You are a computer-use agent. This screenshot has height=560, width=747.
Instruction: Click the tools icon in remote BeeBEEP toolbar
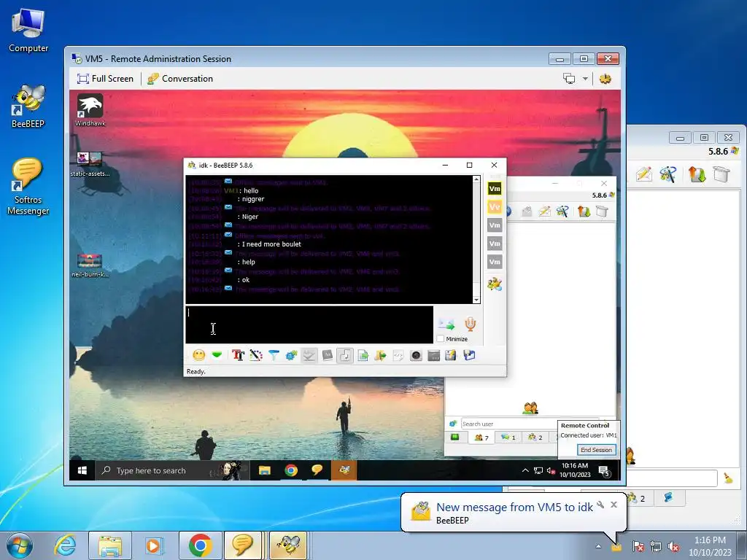point(562,211)
